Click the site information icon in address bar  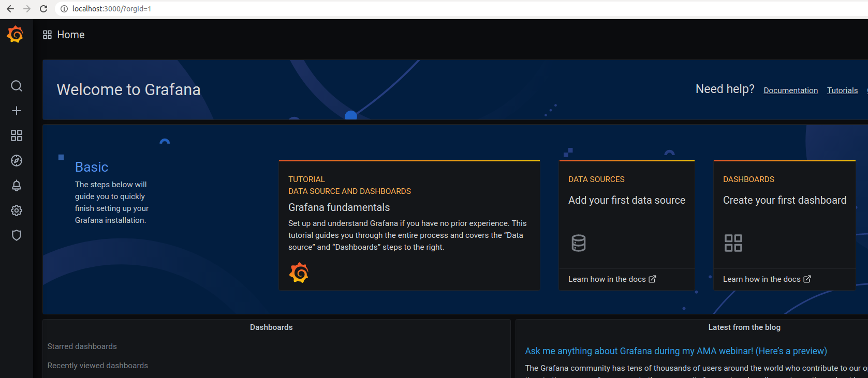64,9
